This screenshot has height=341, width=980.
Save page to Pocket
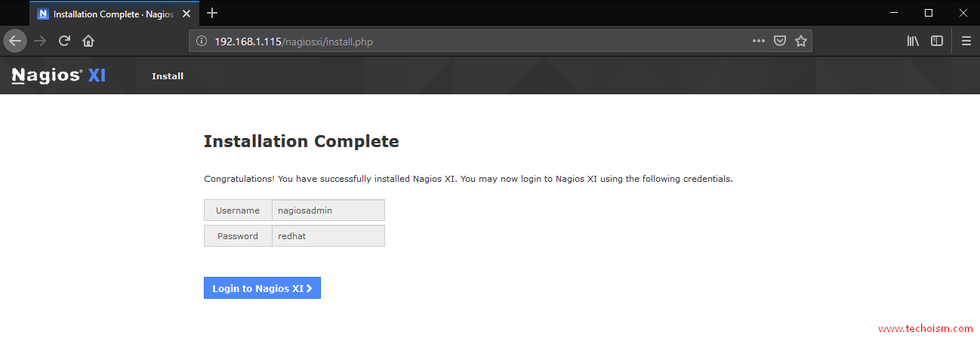[780, 41]
